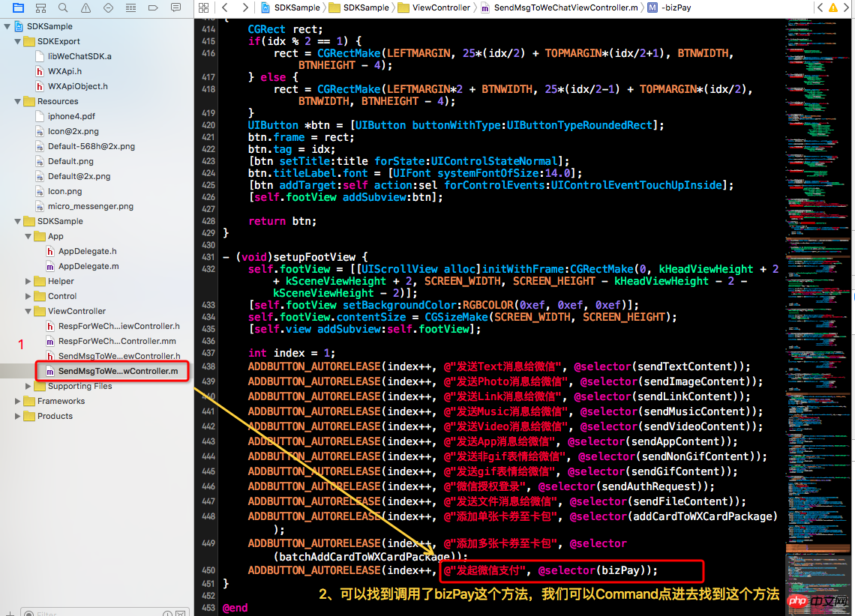Collapse the SDKExport group
The image size is (855, 616).
[17, 41]
